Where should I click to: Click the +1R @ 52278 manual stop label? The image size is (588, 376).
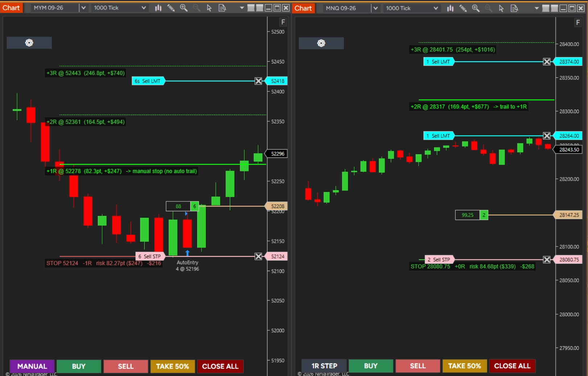(121, 171)
